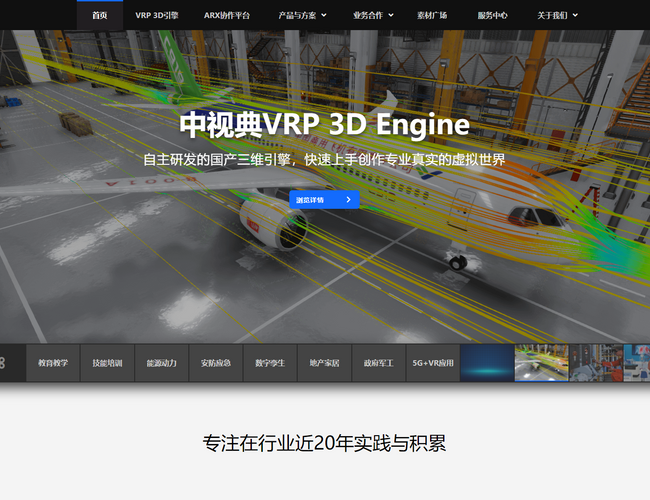Select the 地产家居 category
This screenshot has width=650, height=500.
click(x=324, y=363)
